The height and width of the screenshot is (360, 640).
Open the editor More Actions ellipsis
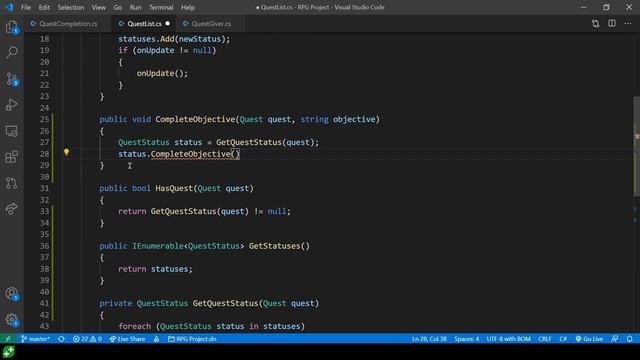[627, 24]
